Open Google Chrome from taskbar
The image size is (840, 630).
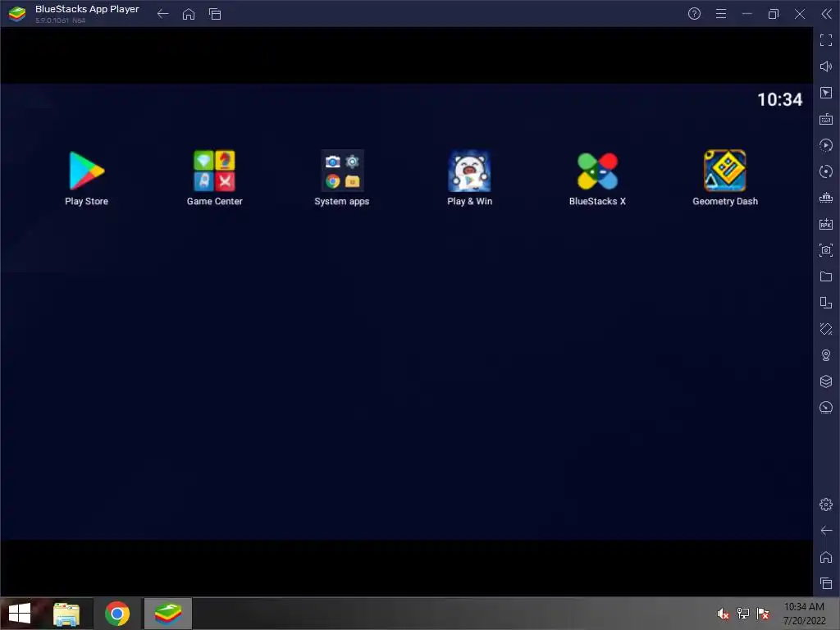pos(117,614)
